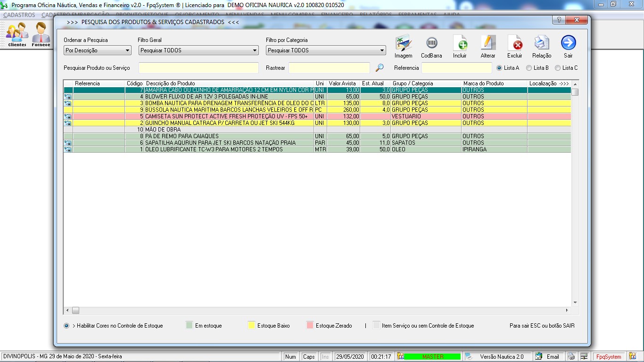Click the Alterar edit icon
Viewport: 644px width, 362px height.
pyautogui.click(x=488, y=43)
